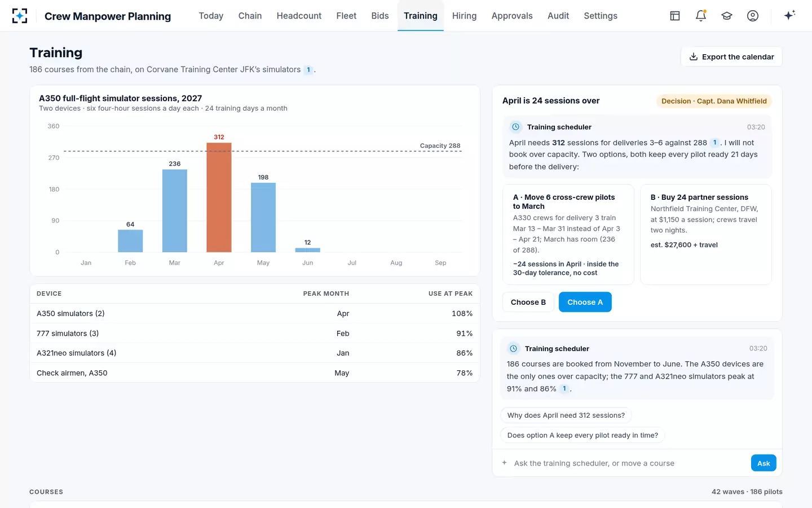Go to the Approvals tab
Screen dimensions: 812x508
(512, 16)
